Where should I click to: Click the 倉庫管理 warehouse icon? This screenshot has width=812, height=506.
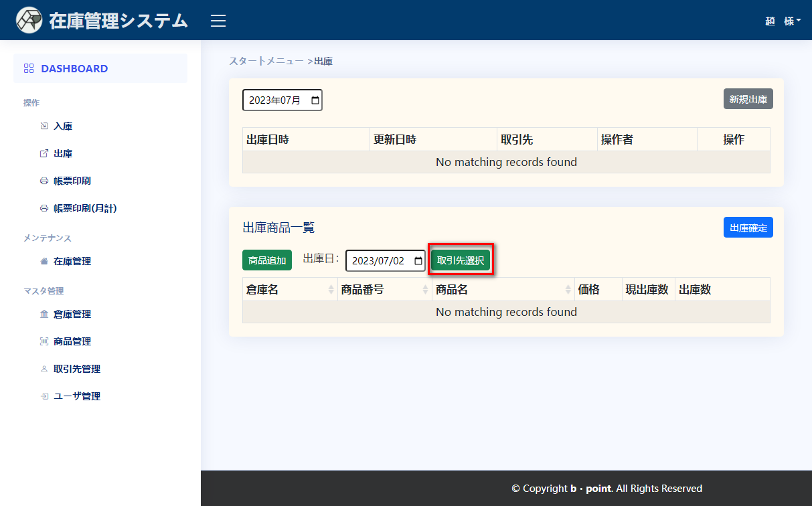(44, 314)
